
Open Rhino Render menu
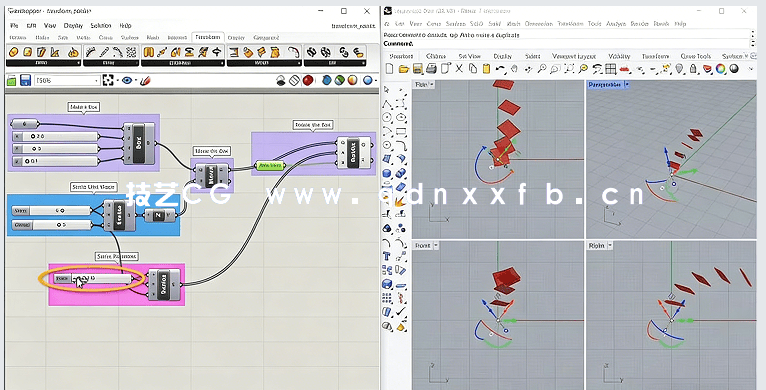pos(639,23)
